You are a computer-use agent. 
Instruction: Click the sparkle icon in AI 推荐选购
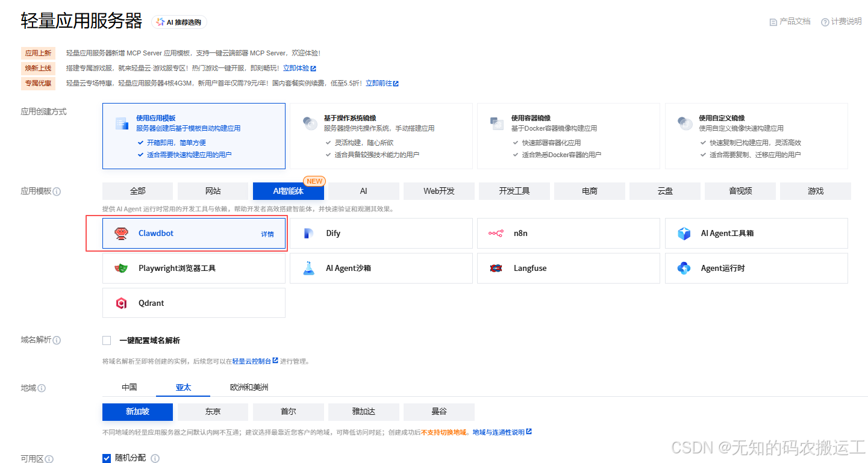(160, 22)
